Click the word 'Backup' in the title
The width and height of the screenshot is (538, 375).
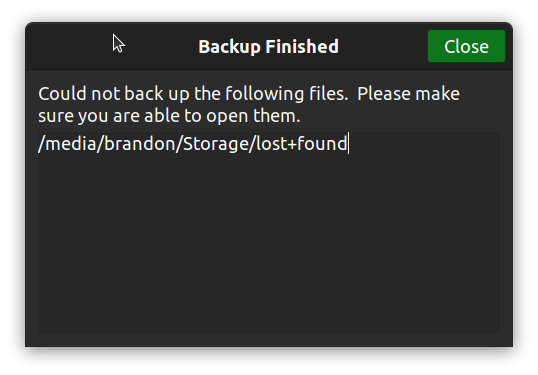[x=229, y=47]
